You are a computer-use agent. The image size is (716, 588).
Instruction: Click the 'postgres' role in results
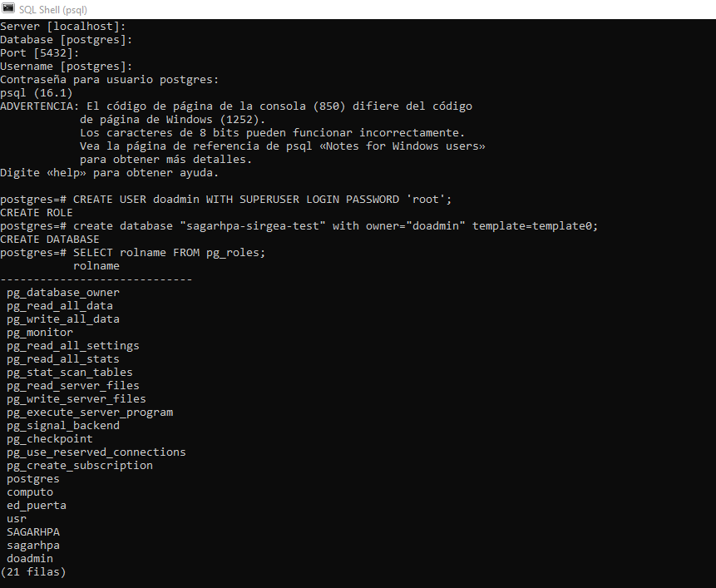(33, 479)
